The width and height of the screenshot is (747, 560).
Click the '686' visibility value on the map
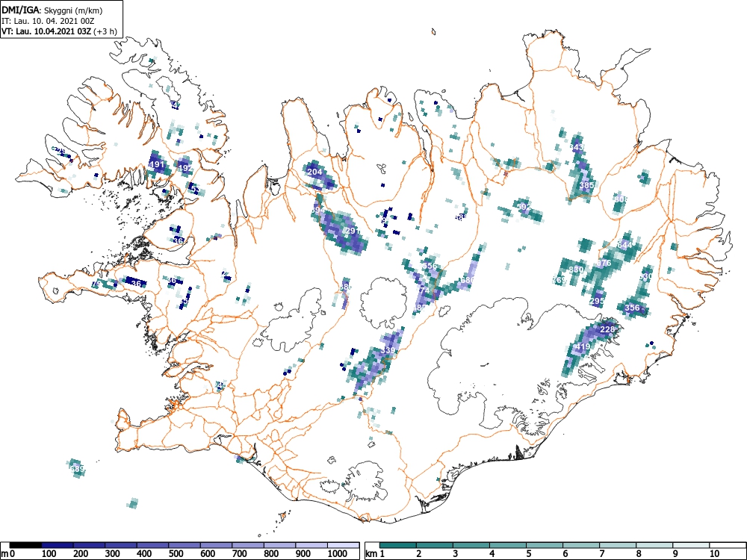pos(468,280)
